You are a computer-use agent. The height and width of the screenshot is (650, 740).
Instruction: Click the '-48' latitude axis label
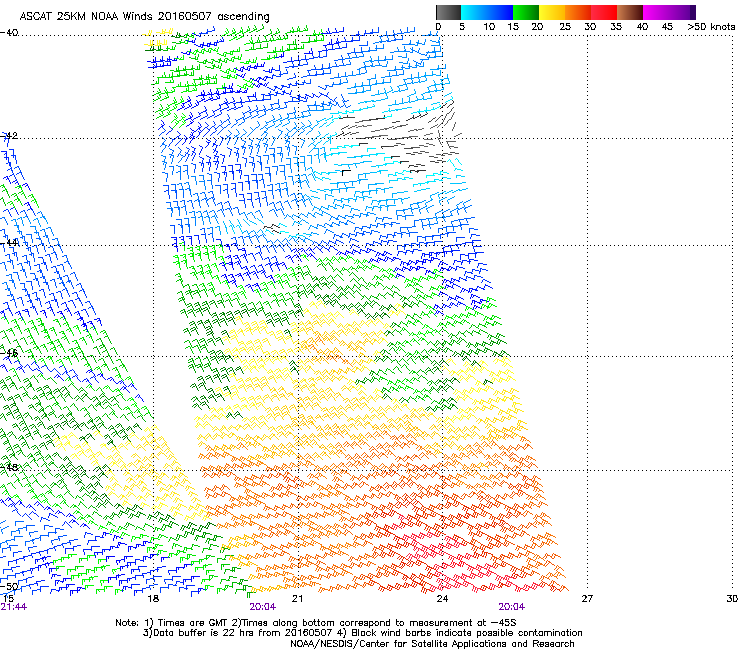coord(9,467)
